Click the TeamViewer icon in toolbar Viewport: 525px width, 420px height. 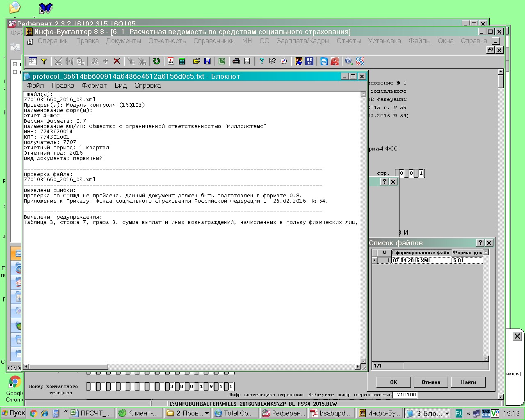[x=324, y=61]
